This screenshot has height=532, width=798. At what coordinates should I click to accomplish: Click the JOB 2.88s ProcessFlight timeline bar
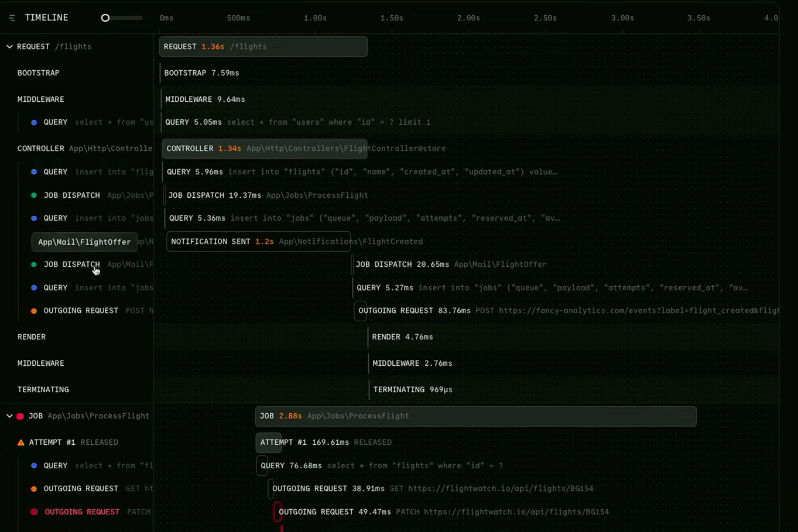(476, 416)
